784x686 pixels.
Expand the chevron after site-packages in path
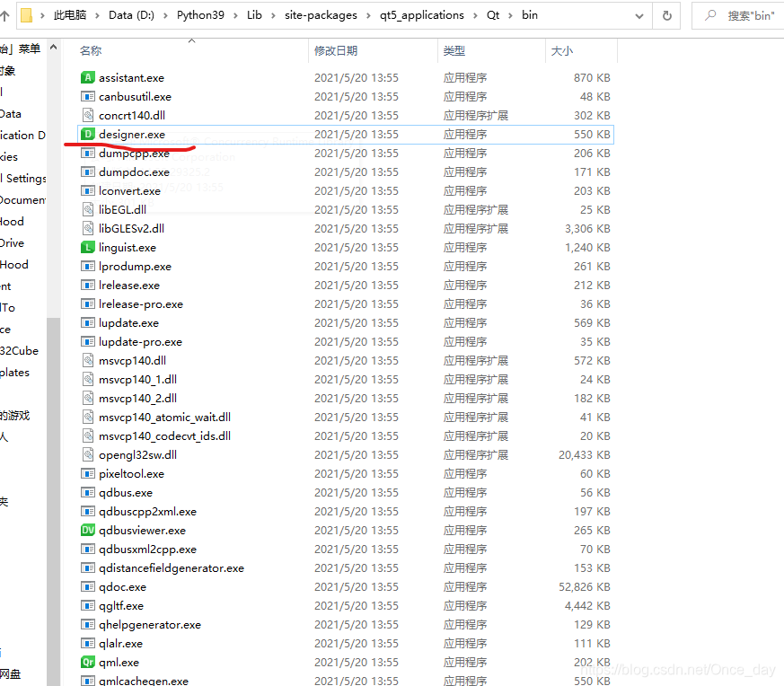coord(368,15)
